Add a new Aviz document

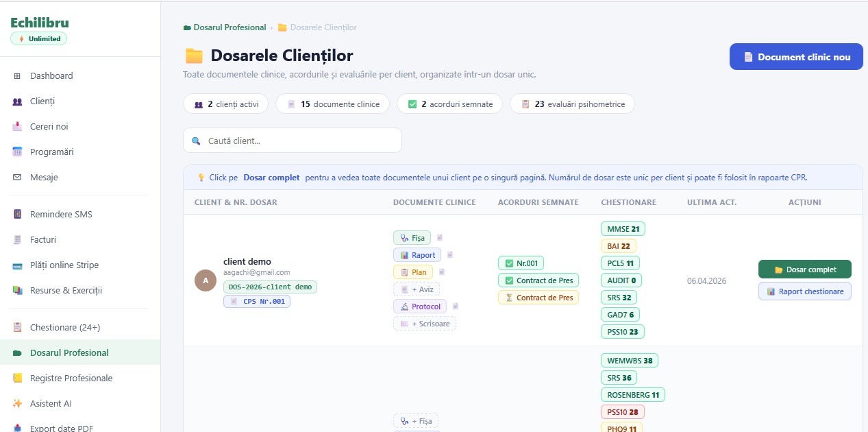point(417,289)
